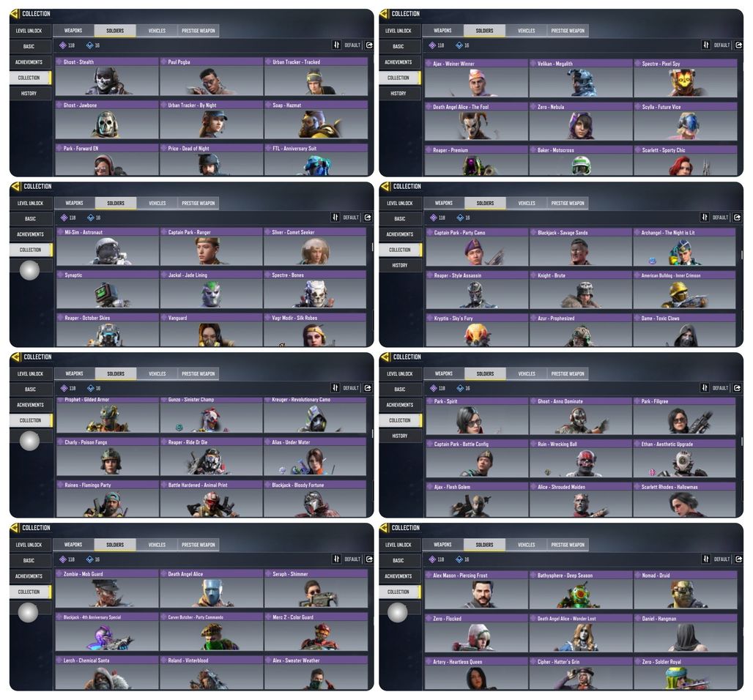753x700 pixels.
Task: Select Achievements in the Ghost - Anno Dominate panel sidebar
Action: 399,405
